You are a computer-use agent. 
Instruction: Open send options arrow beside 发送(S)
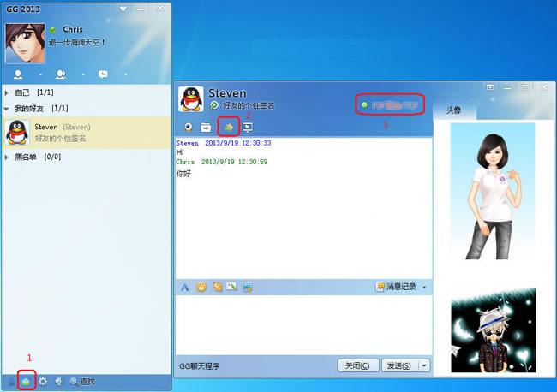click(x=424, y=365)
